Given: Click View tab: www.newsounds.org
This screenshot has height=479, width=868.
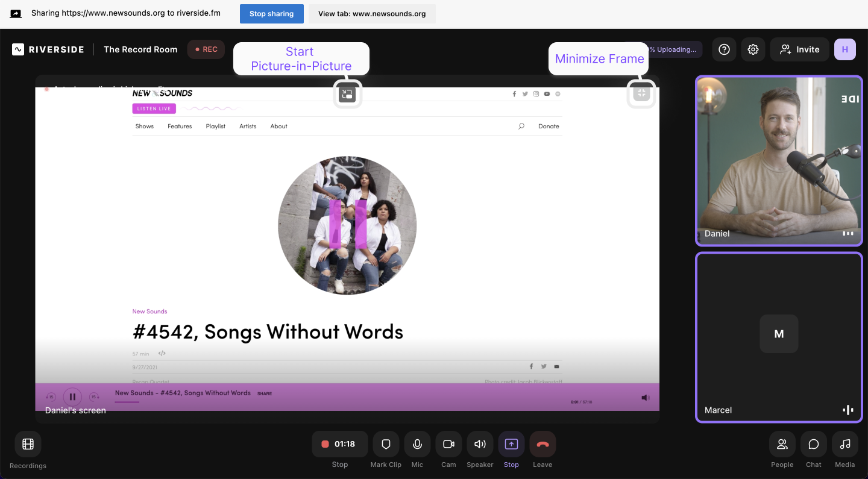Looking at the screenshot, I should pyautogui.click(x=372, y=14).
